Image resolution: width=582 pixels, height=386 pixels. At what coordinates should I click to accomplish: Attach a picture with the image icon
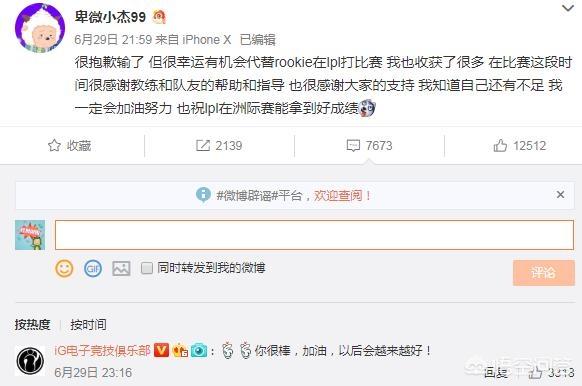click(121, 268)
